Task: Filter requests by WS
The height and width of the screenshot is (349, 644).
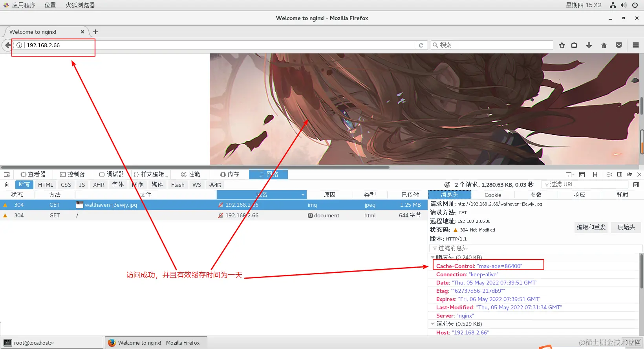Action: pyautogui.click(x=197, y=185)
